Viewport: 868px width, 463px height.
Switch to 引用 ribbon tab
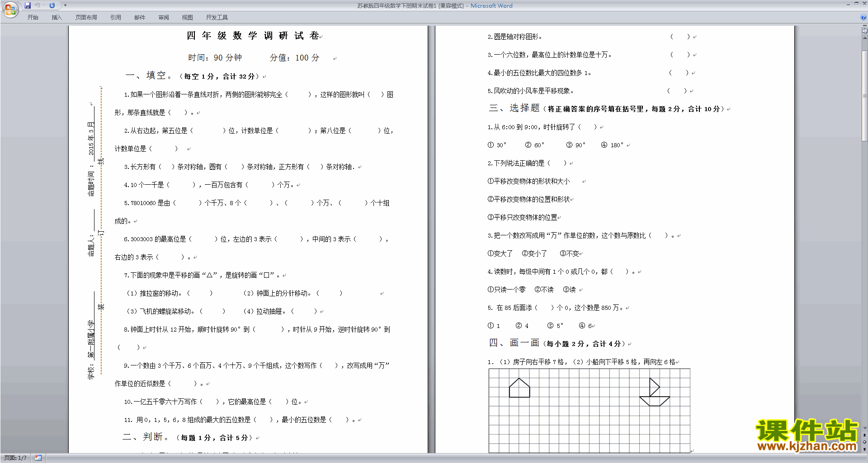pos(116,17)
